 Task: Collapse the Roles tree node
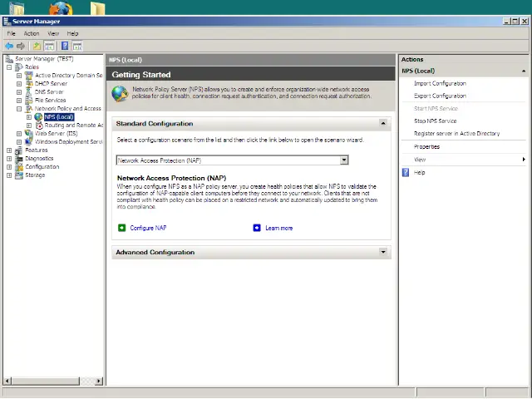[x=9, y=67]
